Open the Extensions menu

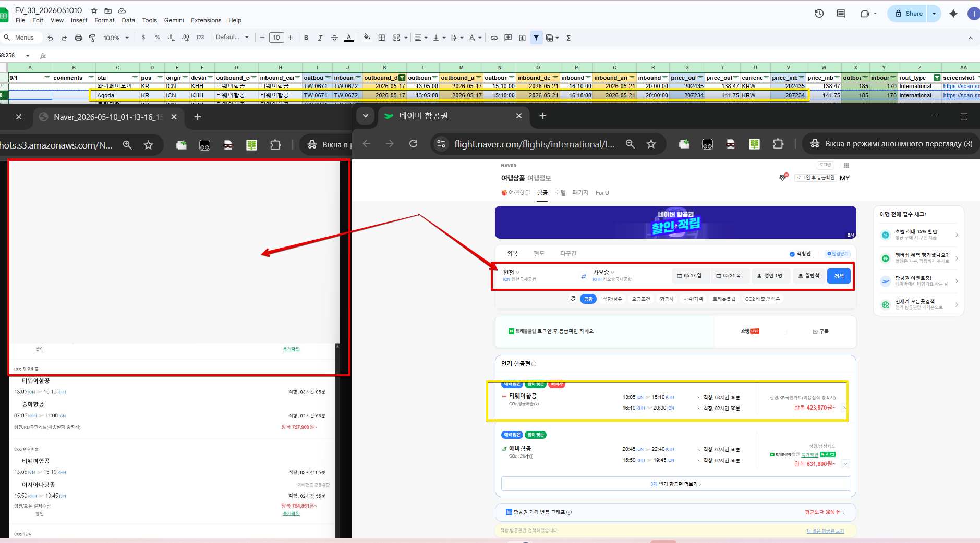[206, 20]
